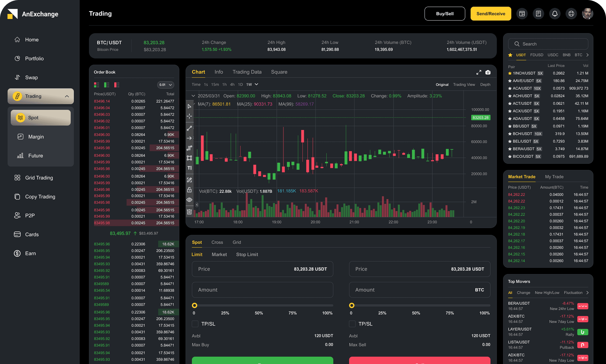
Task: Click the trash icon to delete drawings
Action: tap(190, 212)
